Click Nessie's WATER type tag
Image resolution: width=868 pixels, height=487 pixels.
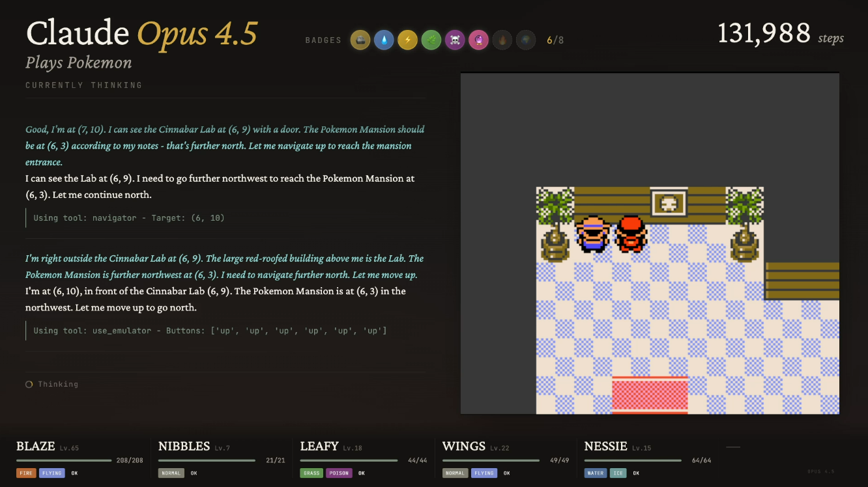(596, 473)
